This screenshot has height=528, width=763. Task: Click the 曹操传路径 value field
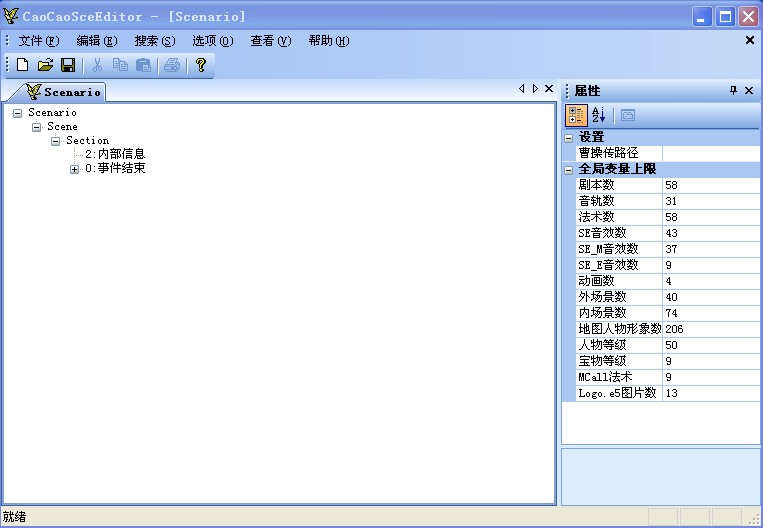pyautogui.click(x=711, y=153)
